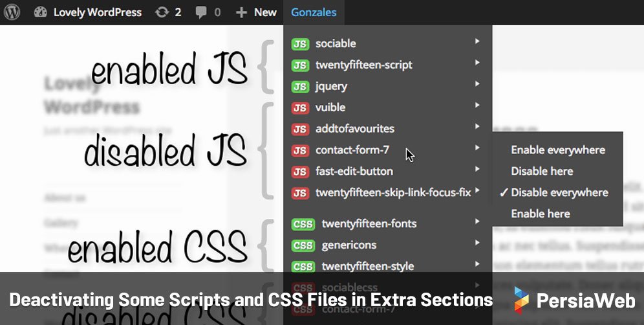Click the red JS badge for addtofavourites

pyautogui.click(x=300, y=129)
